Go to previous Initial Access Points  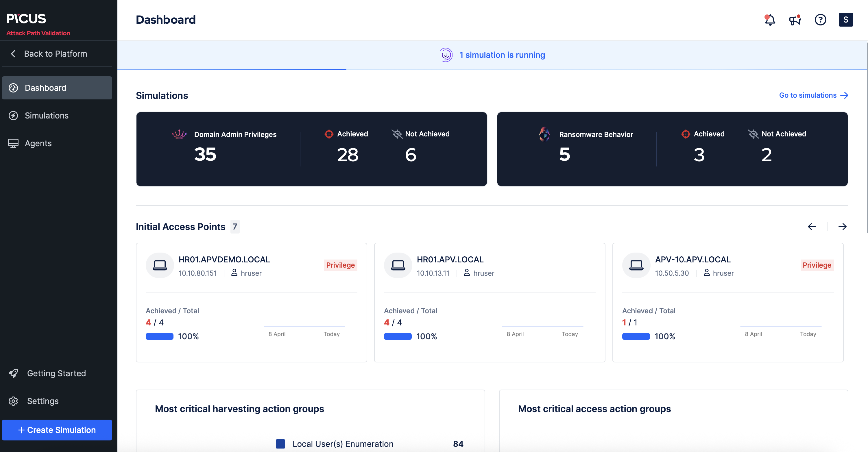pos(812,227)
